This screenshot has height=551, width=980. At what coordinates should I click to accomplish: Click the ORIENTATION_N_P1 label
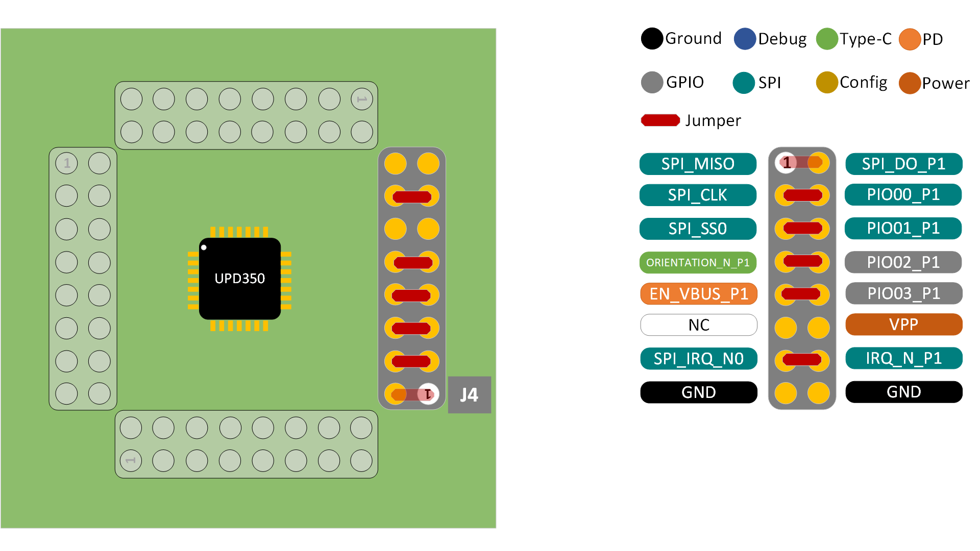pos(698,263)
